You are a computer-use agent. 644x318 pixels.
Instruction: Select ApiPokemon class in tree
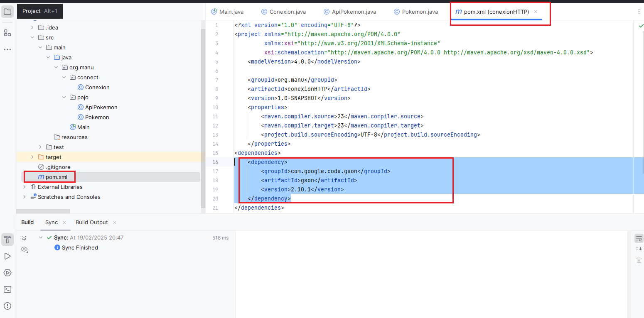[x=97, y=107]
